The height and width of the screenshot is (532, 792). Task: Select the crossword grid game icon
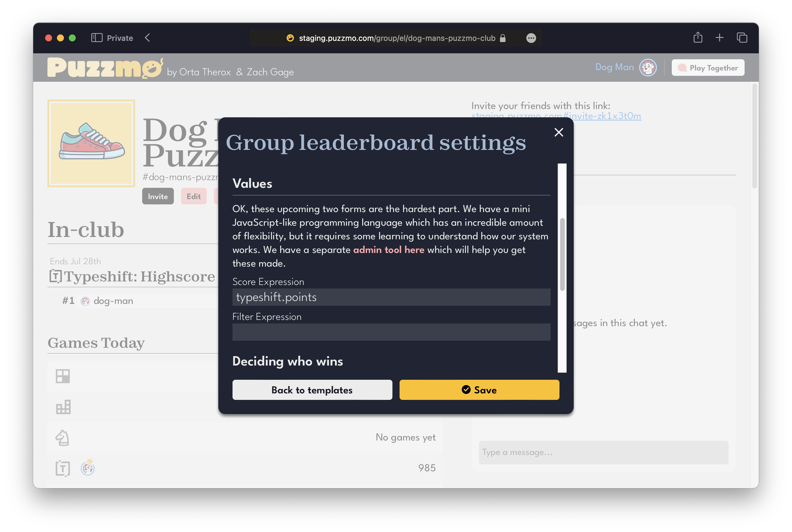click(63, 376)
